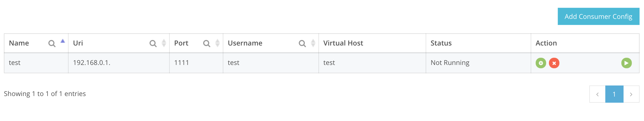The height and width of the screenshot is (121, 644).
Task: Click the 1111 port cell
Action: (x=181, y=63)
